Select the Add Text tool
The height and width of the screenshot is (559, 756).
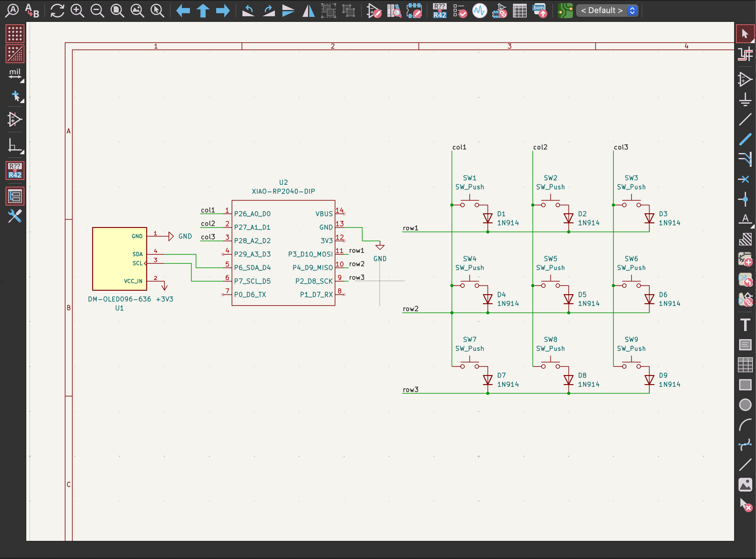coord(745,325)
